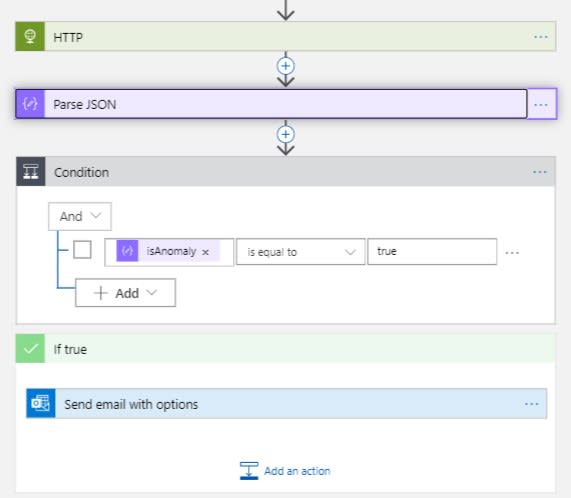Image resolution: width=571 pixels, height=498 pixels.
Task: Open HTTP action ellipsis menu
Action: pos(541,37)
